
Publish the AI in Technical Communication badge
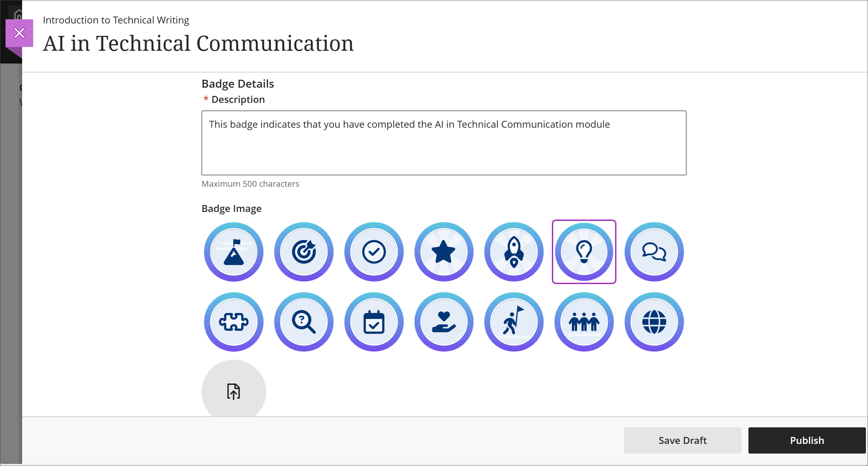(x=807, y=440)
